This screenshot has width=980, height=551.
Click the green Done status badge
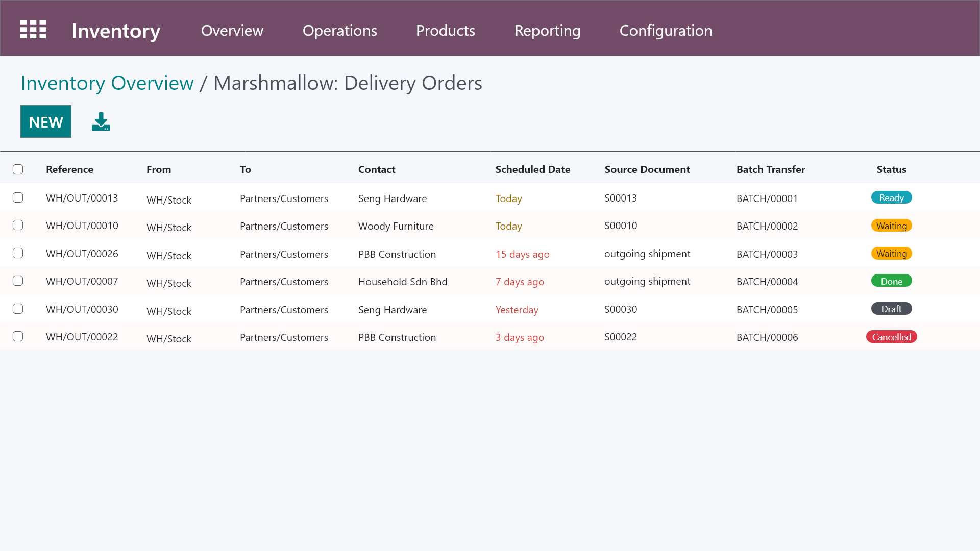[891, 281]
